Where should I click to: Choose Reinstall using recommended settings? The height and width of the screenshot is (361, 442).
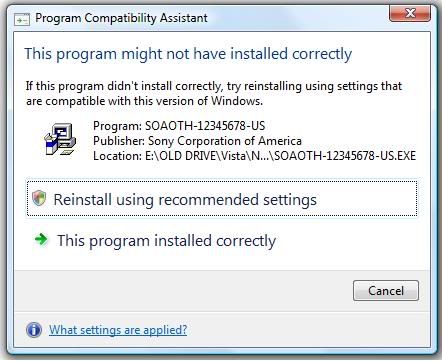(x=222, y=199)
